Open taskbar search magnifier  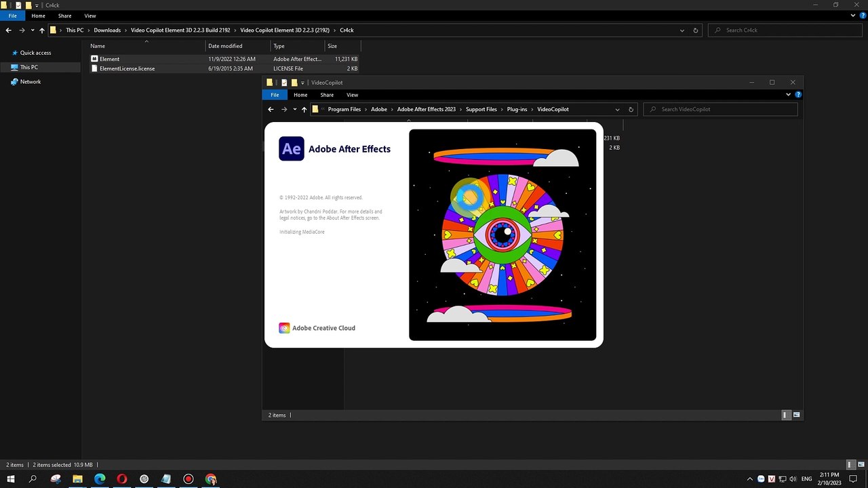pyautogui.click(x=33, y=479)
